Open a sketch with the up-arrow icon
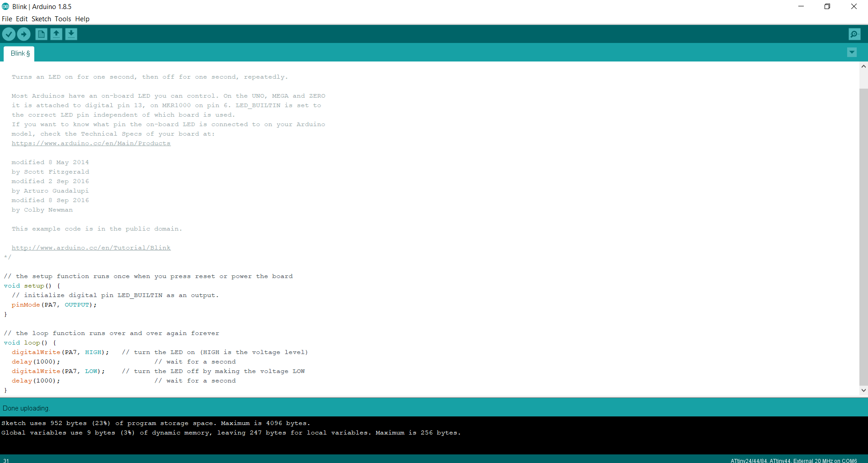Viewport: 868px width, 463px height. pyautogui.click(x=56, y=34)
